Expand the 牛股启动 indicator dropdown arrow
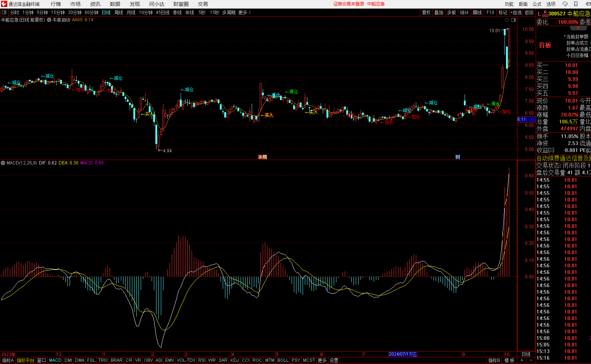The height and width of the screenshot is (364, 591). (49, 20)
